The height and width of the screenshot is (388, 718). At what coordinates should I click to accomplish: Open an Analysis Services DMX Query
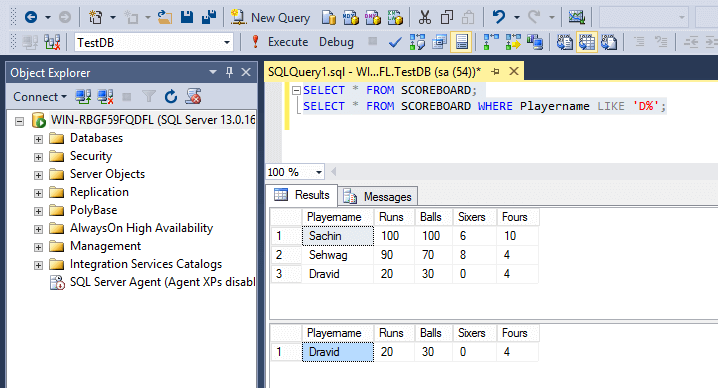tap(373, 17)
